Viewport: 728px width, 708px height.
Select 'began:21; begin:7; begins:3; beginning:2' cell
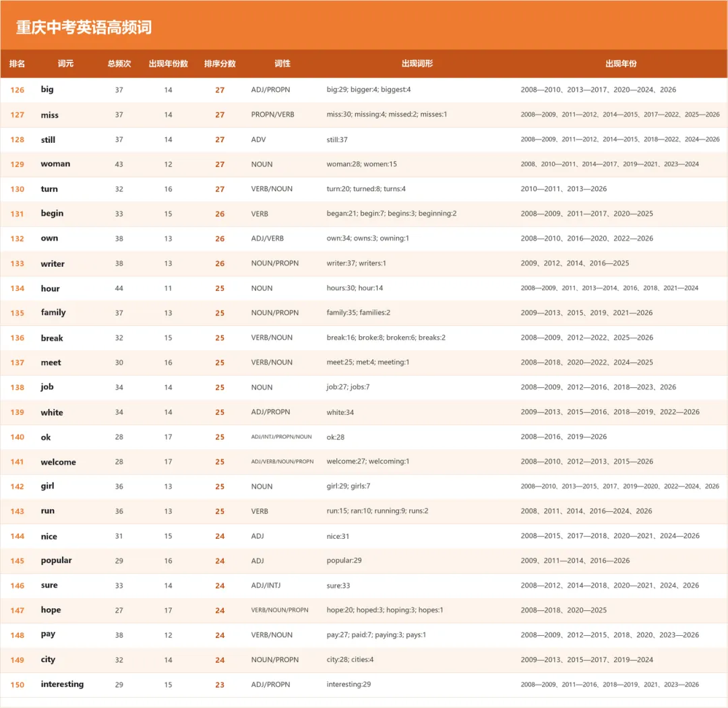click(x=392, y=214)
